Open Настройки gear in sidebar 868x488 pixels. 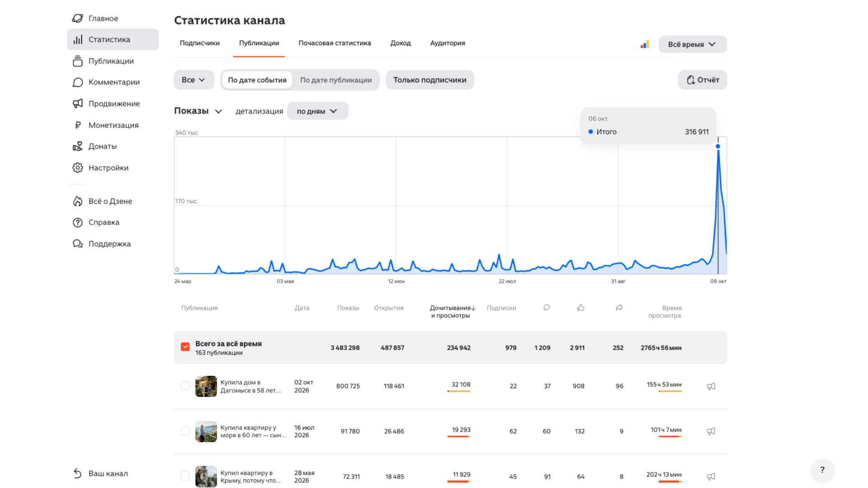[78, 168]
